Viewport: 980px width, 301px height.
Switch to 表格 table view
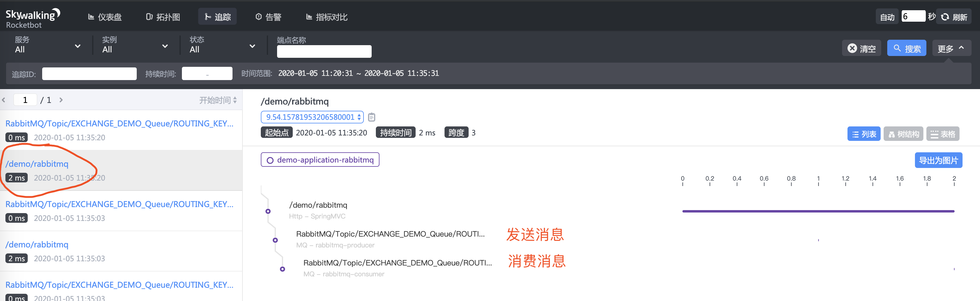pos(943,134)
